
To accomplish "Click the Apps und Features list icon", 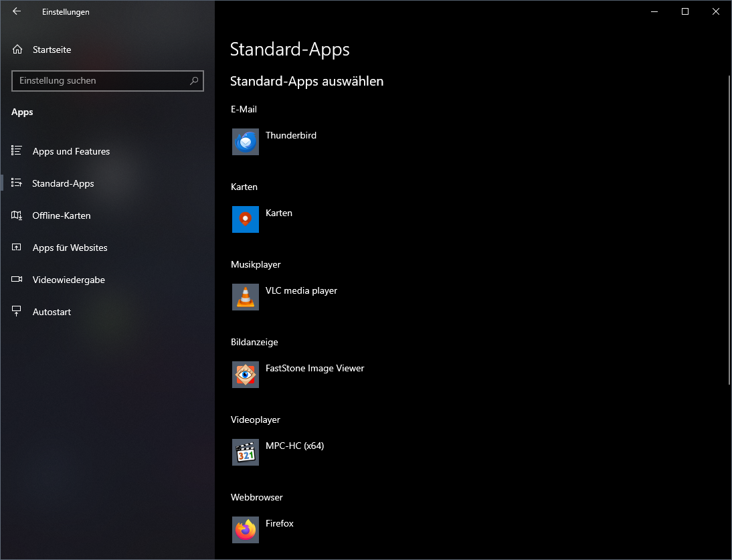I will point(17,151).
